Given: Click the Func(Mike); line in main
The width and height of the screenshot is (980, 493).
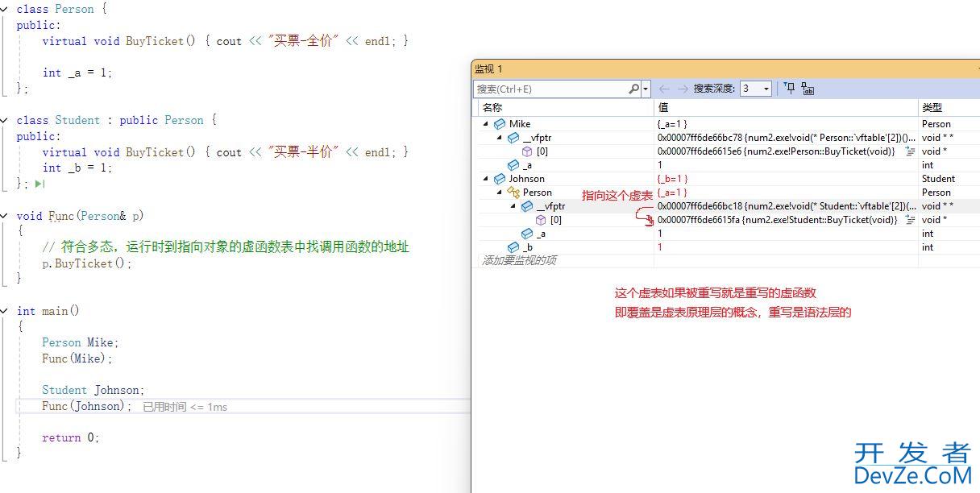Looking at the screenshot, I should click(77, 358).
